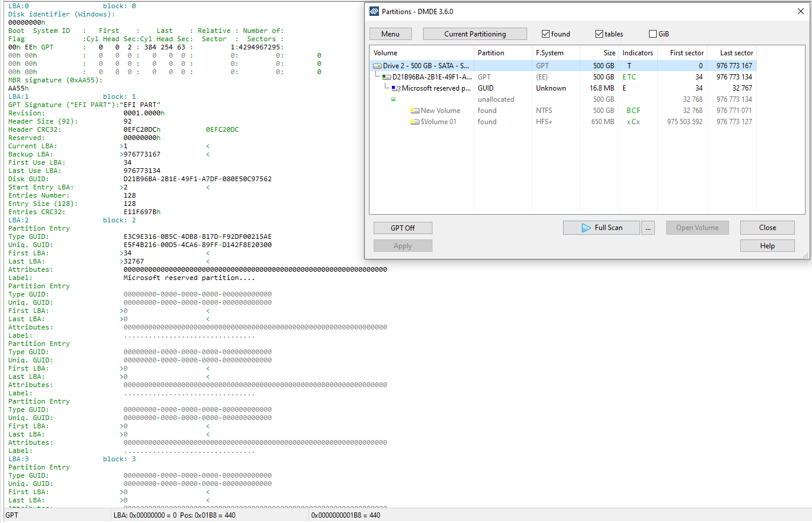The width and height of the screenshot is (812, 523).
Task: Select the $Volume 01 HFS+ row
Action: pyautogui.click(x=563, y=122)
